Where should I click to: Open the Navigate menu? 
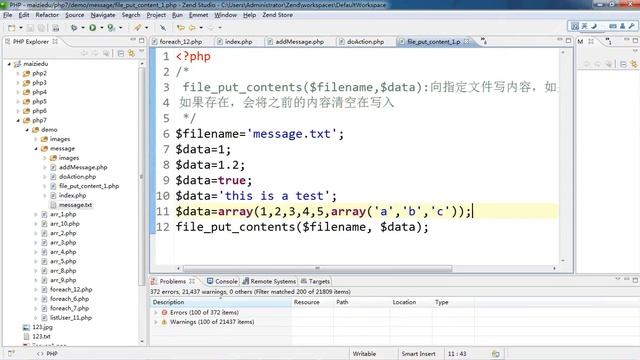tap(103, 15)
